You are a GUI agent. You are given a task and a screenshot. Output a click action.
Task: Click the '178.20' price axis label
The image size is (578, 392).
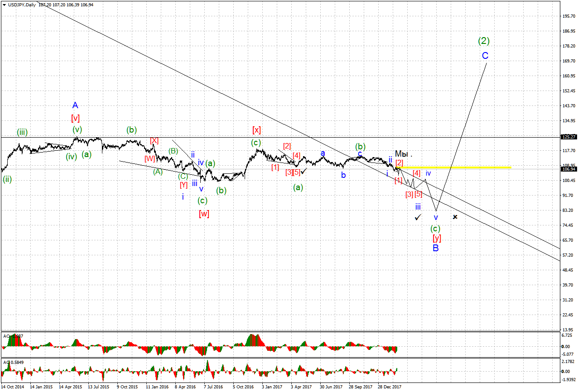coord(568,46)
